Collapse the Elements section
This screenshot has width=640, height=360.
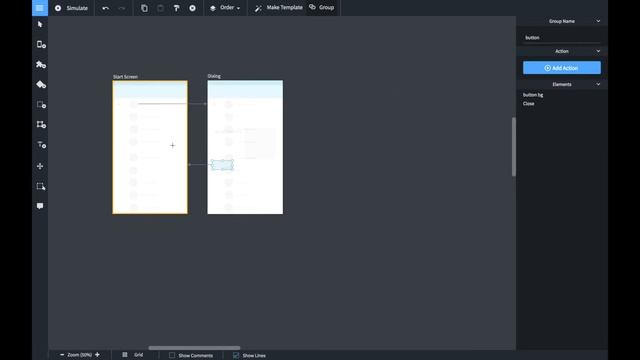pos(598,84)
